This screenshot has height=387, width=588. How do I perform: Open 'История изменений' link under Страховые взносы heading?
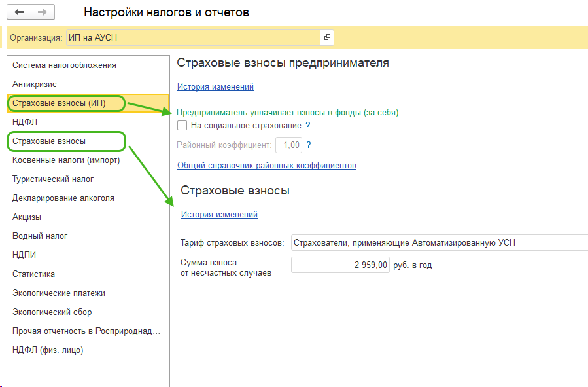pyautogui.click(x=219, y=214)
